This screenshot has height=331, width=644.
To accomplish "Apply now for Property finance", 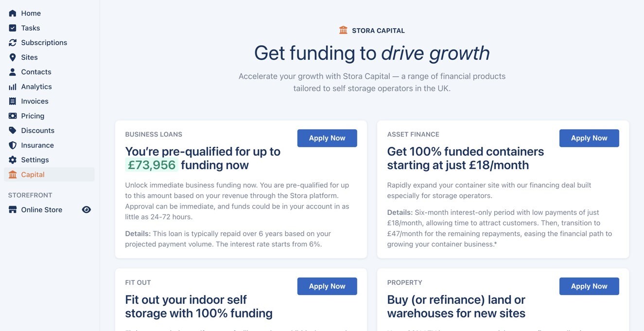I will (589, 286).
